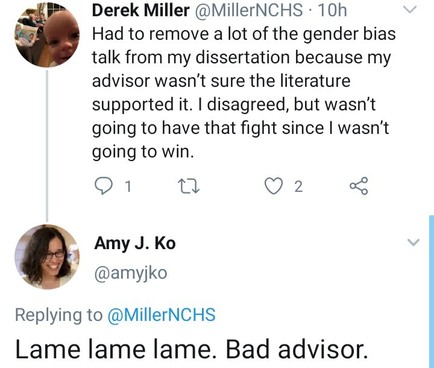The height and width of the screenshot is (368, 434).
Task: Open the Amy J. Ko display name
Action: (135, 243)
